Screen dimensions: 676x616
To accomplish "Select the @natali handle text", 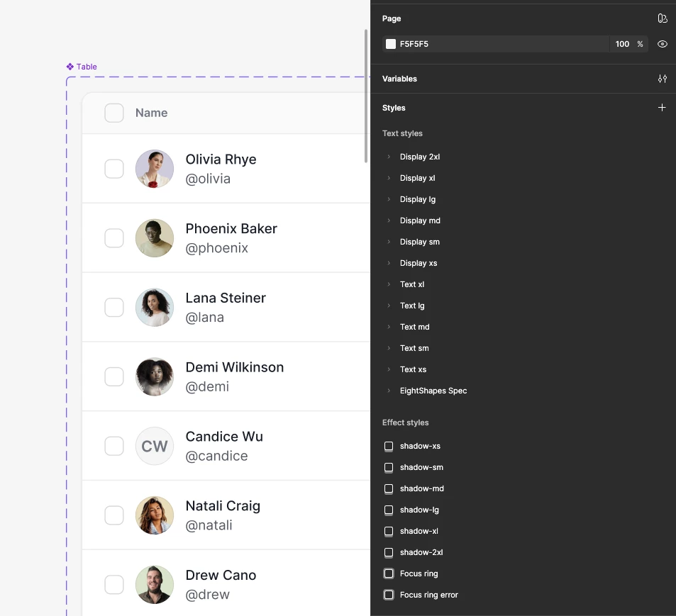I will 209,525.
